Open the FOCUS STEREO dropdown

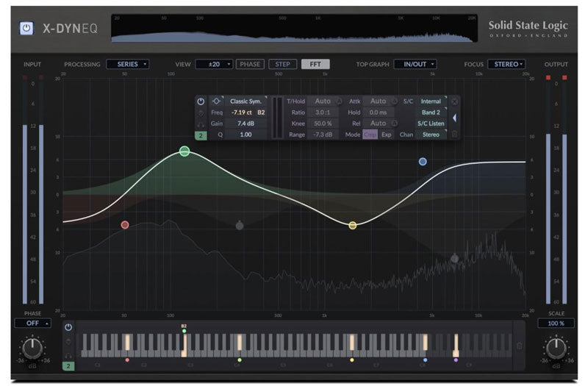(506, 64)
